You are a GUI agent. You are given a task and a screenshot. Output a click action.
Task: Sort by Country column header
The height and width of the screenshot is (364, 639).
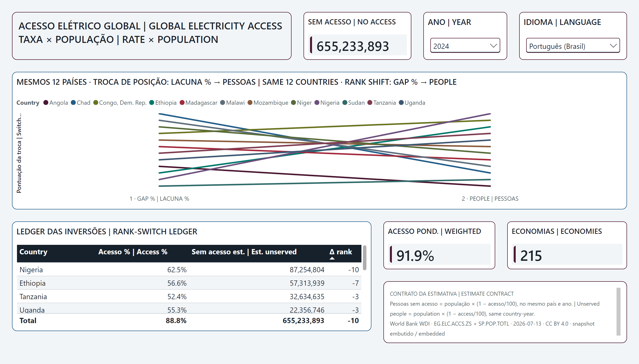click(x=33, y=252)
